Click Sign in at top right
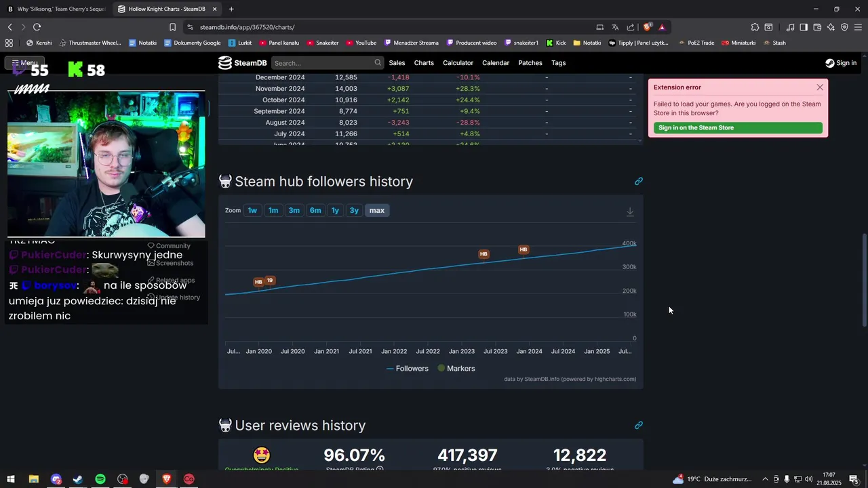 841,63
